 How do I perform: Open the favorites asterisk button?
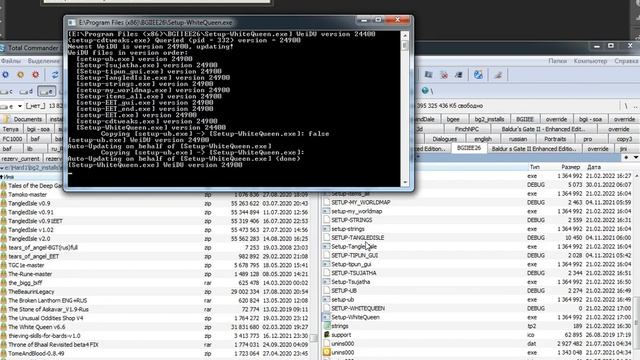coord(627,158)
